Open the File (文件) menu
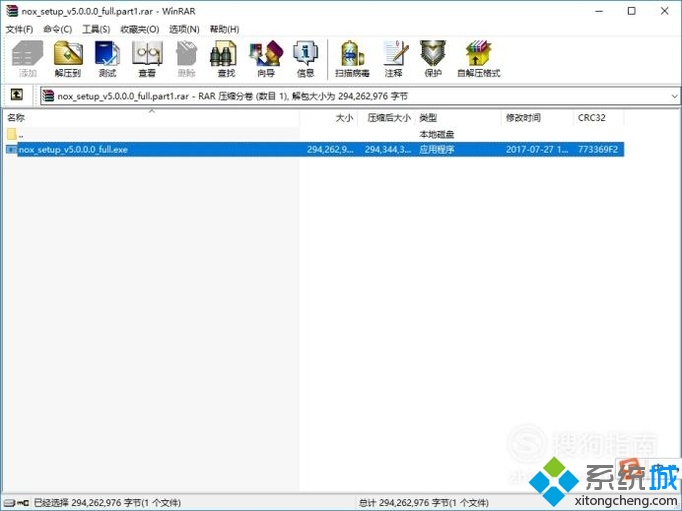Image resolution: width=682 pixels, height=511 pixels. [x=19, y=29]
